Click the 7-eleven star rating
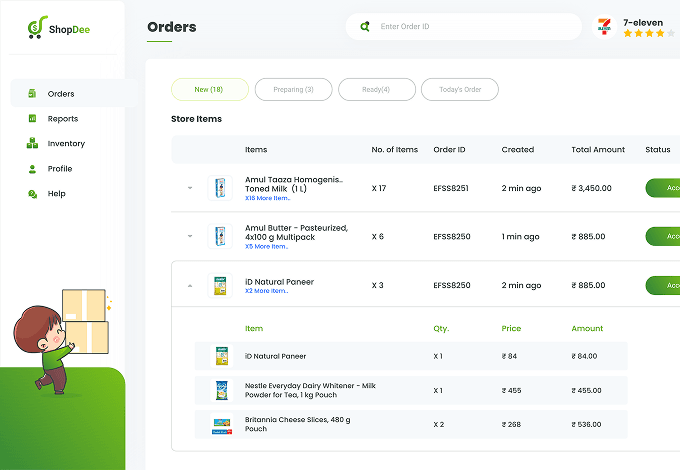 [649, 33]
